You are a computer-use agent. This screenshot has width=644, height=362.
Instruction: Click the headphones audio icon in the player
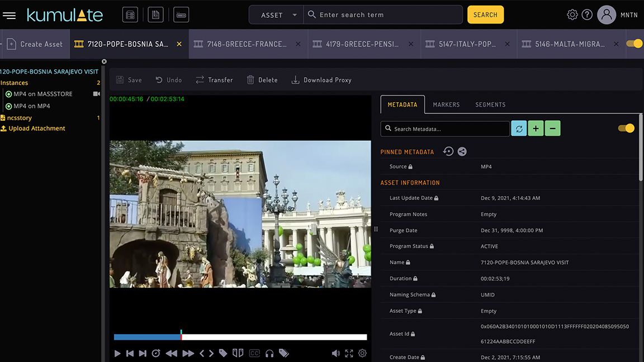tap(269, 353)
